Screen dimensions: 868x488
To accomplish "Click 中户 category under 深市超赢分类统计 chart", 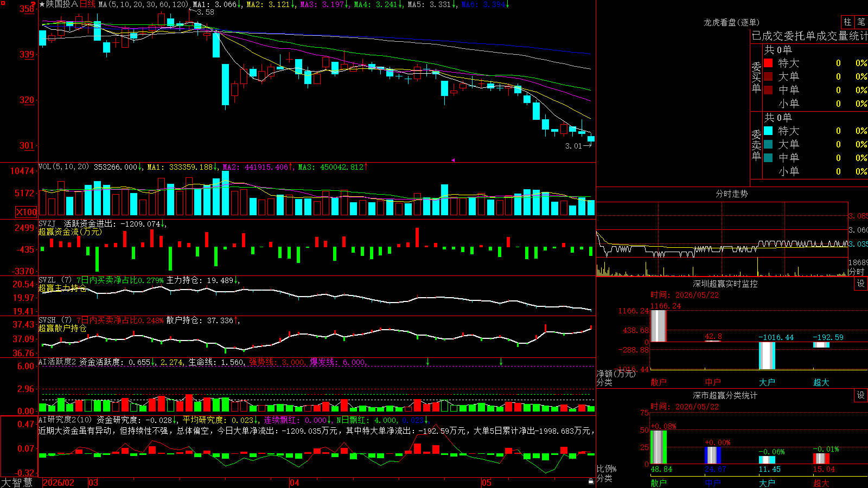I will coord(713,483).
